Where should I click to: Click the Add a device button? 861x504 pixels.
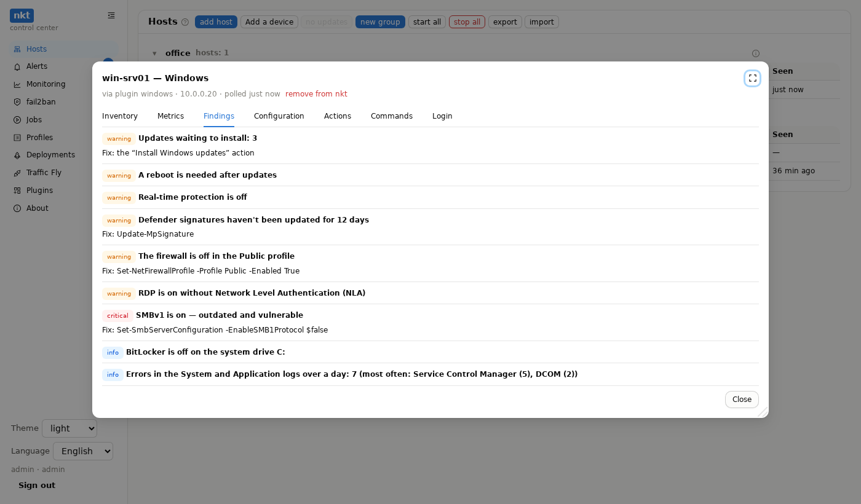[x=269, y=22]
